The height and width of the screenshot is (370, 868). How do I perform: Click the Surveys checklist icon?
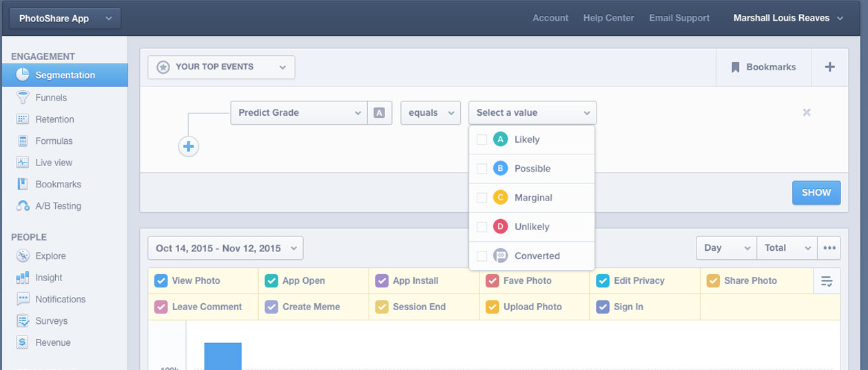[23, 321]
